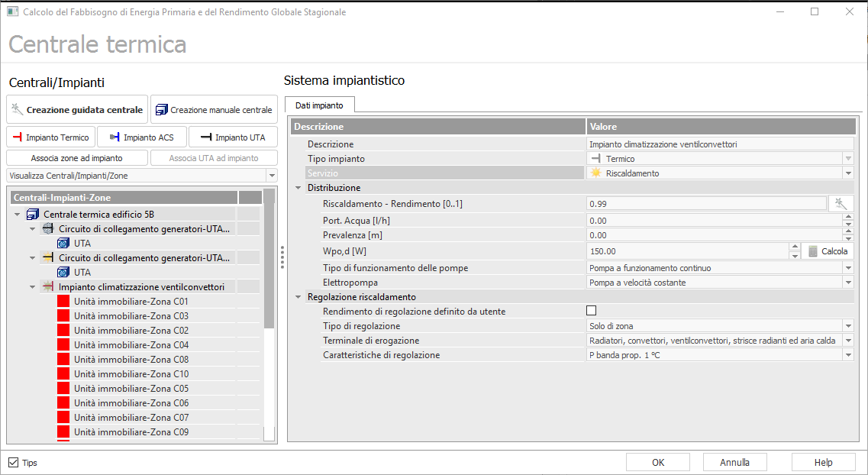
Task: Click the Impianto UTA black pipe icon
Action: 206,137
